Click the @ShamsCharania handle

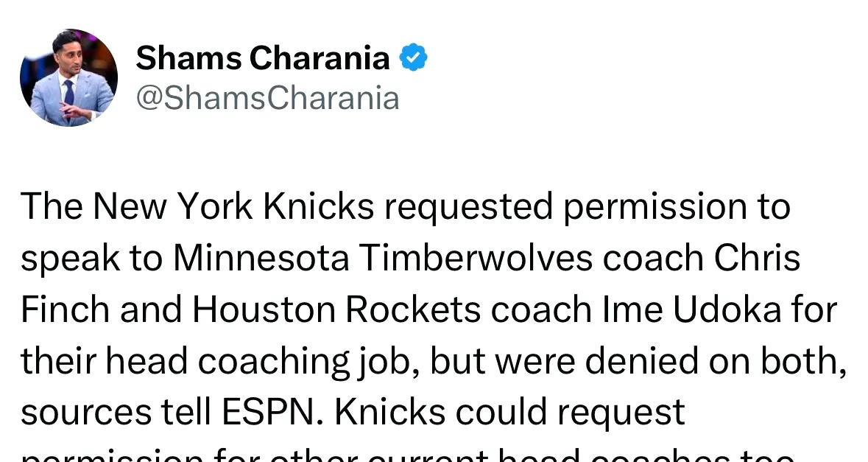click(x=267, y=98)
